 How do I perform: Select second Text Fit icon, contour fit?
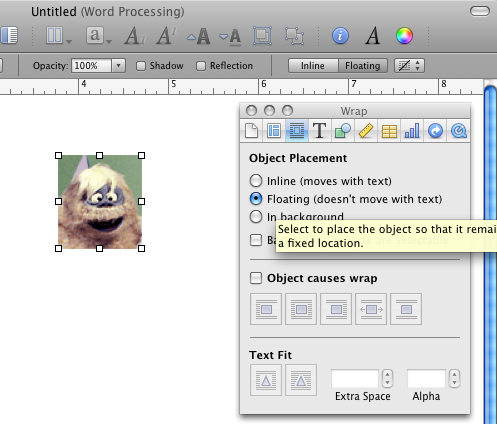click(301, 380)
